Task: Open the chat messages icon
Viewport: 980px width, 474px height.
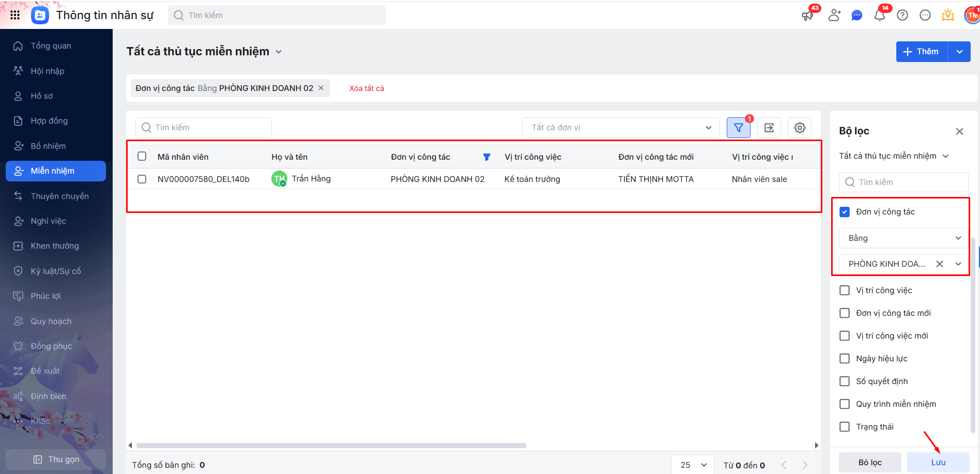Action: [856, 16]
